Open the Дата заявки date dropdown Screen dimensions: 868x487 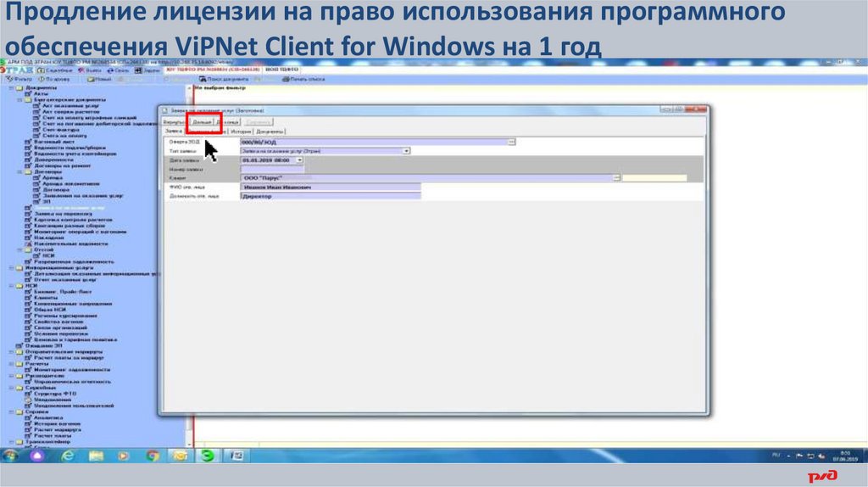[x=299, y=160]
